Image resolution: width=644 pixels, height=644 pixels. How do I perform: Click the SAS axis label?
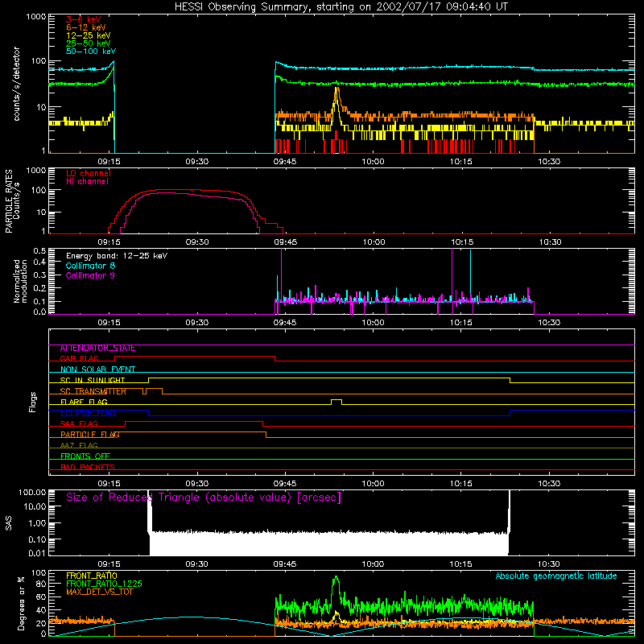[8, 523]
